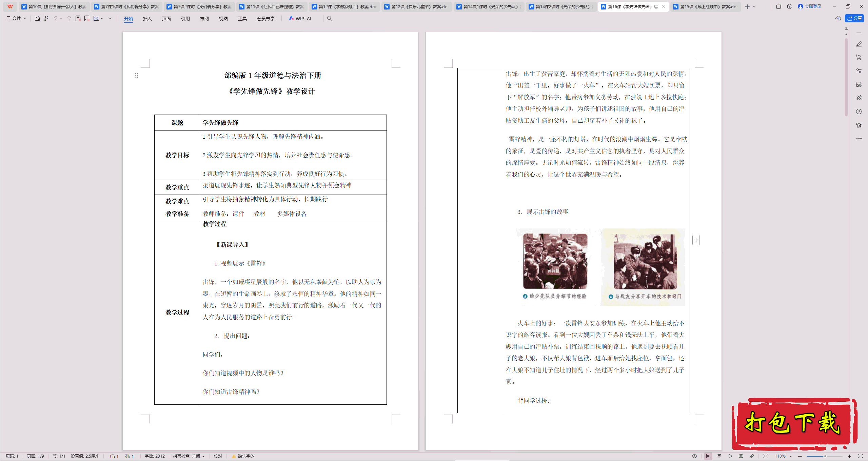Expand the 文件 menu dropdown
The image size is (868, 461).
point(17,18)
